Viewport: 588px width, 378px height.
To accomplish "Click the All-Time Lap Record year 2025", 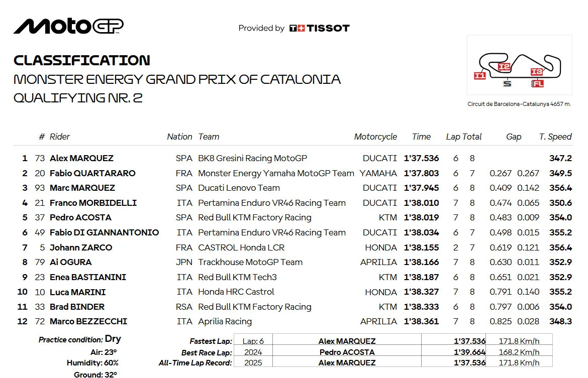I will pos(253,362).
